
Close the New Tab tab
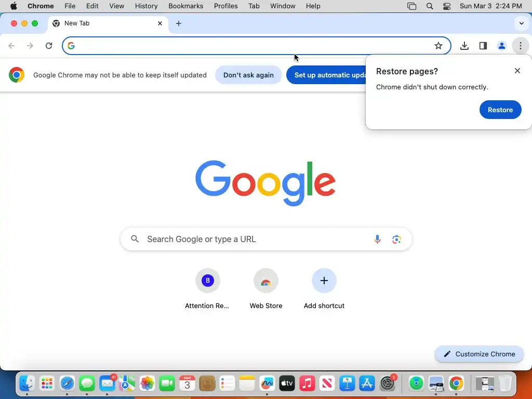(x=160, y=23)
